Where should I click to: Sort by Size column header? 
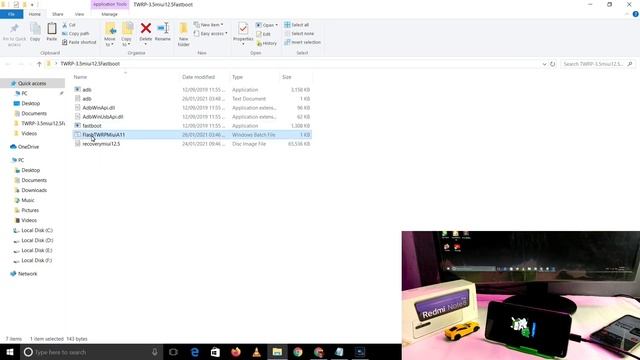(287, 77)
